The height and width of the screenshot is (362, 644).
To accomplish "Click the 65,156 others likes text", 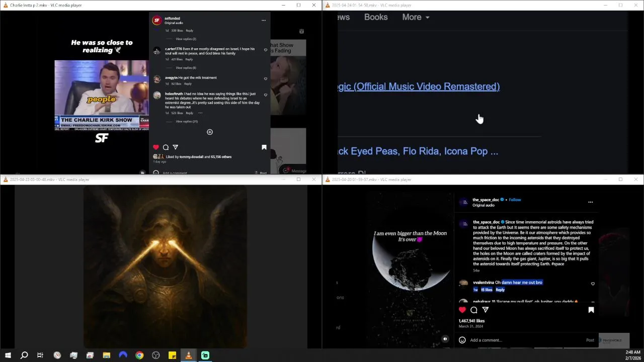I will click(221, 157).
